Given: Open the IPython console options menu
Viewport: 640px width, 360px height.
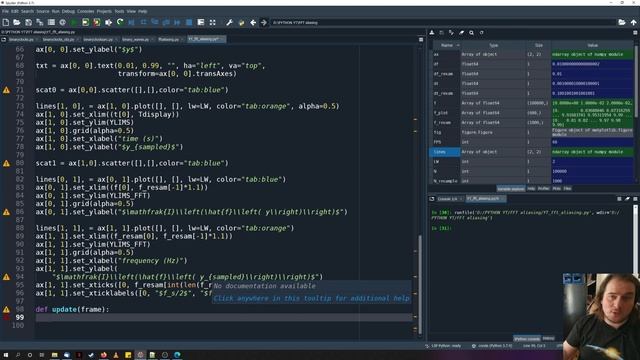Looking at the screenshot, I should pyautogui.click(x=635, y=199).
